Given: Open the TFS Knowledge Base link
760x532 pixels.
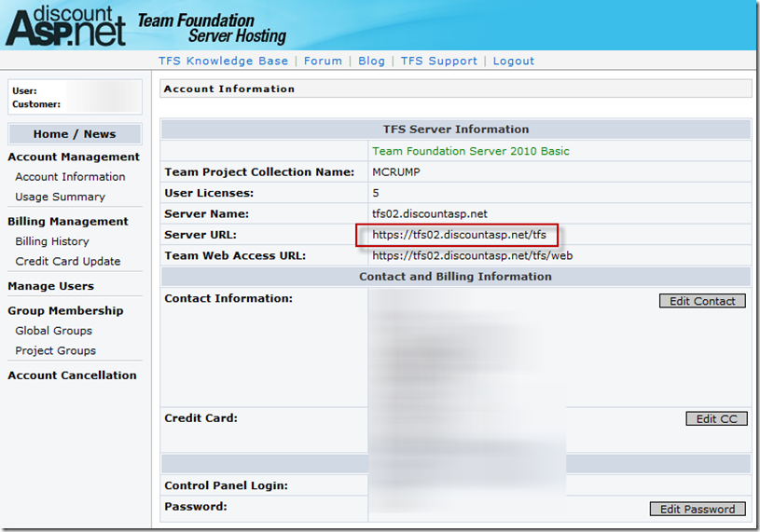Looking at the screenshot, I should tap(223, 61).
